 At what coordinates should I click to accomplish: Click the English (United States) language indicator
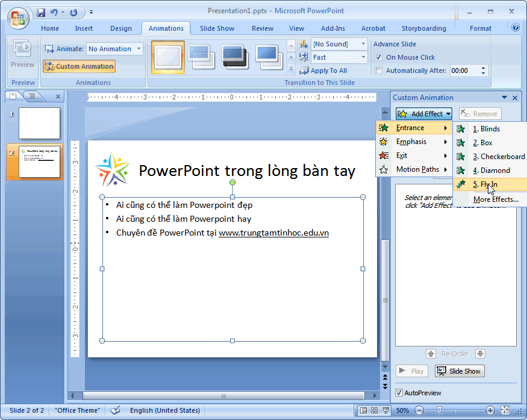(164, 410)
